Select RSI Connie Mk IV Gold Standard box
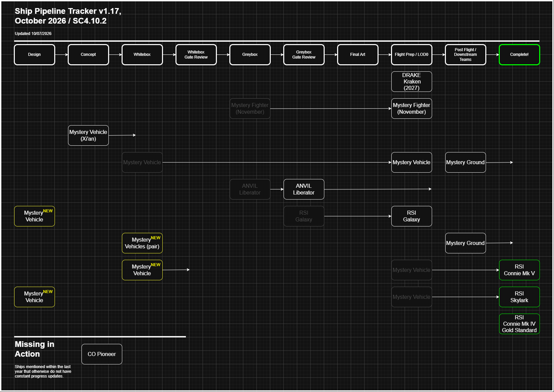 click(519, 324)
